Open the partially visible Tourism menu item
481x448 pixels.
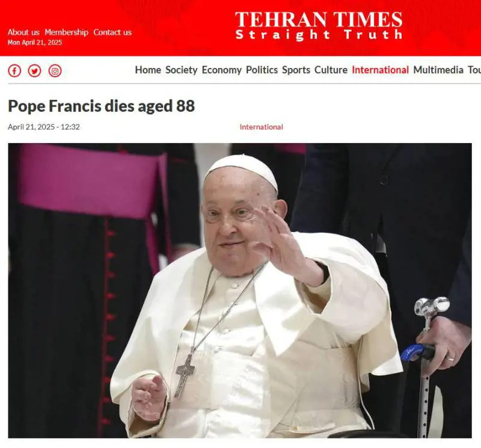474,70
